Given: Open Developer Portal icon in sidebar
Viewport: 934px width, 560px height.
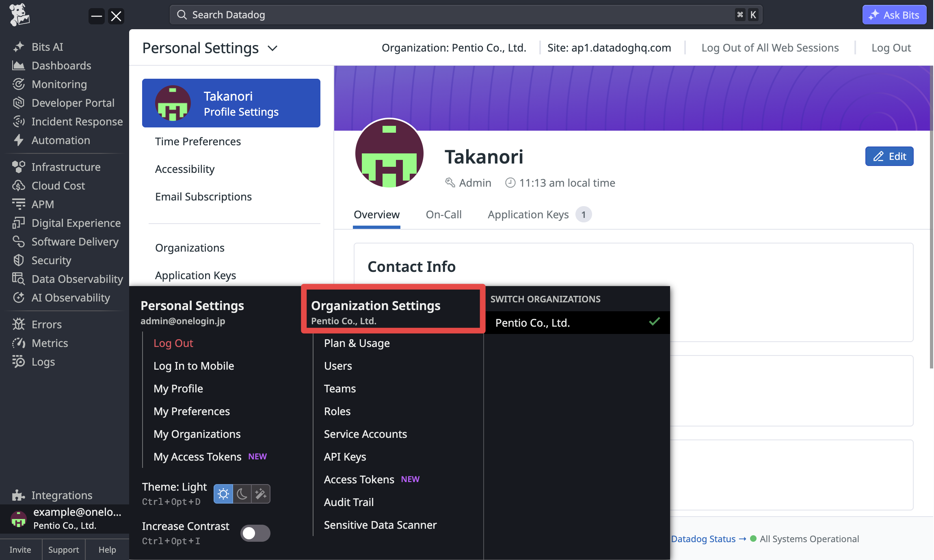Looking at the screenshot, I should pos(18,103).
